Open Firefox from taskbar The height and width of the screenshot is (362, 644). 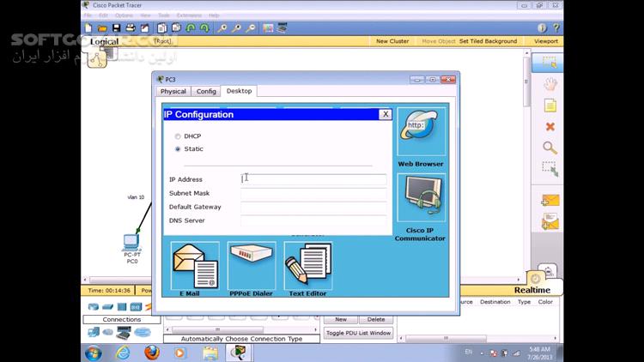[x=151, y=353]
